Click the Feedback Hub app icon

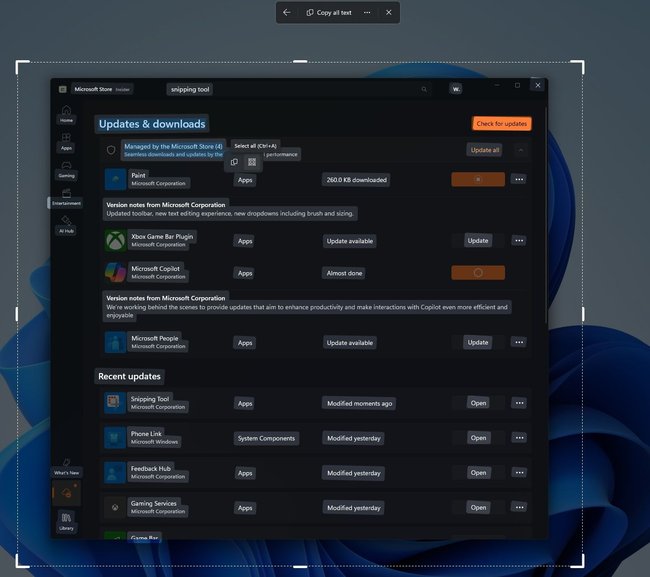(115, 473)
